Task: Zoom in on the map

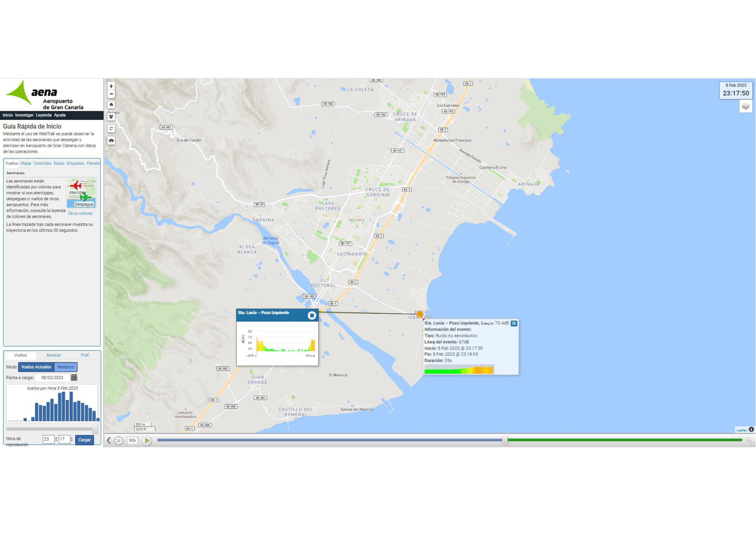Action: pos(111,86)
